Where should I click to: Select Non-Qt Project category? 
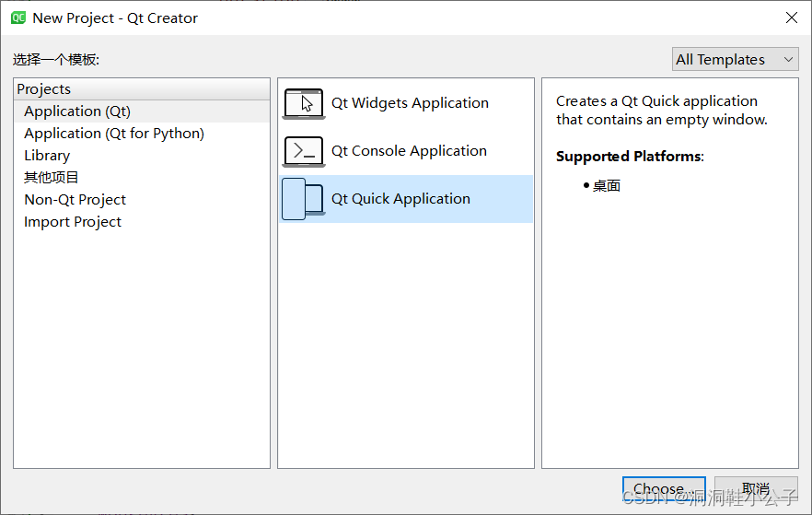point(75,200)
